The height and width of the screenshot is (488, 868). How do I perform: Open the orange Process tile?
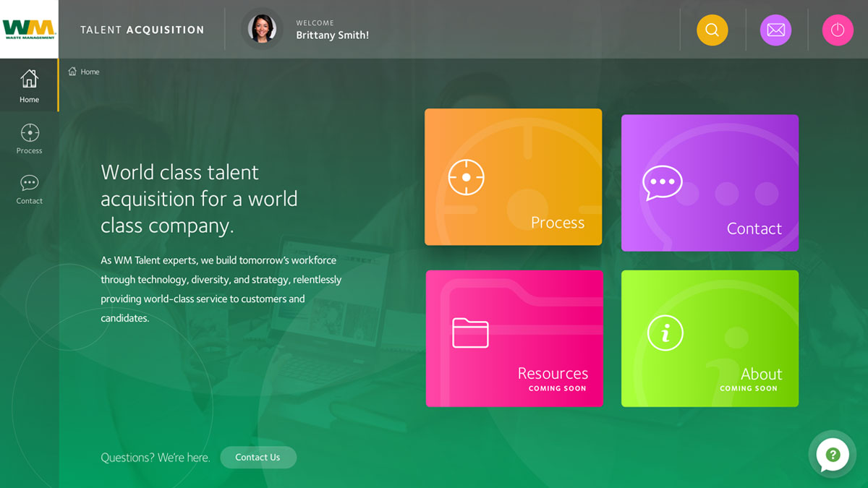pos(513,176)
